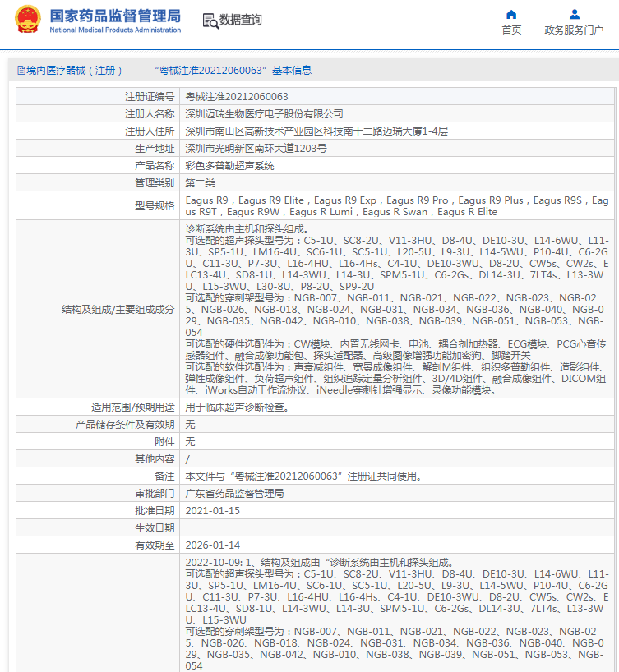Click the 结构及组成/主要组成成分 label
619x672 pixels.
118,310
